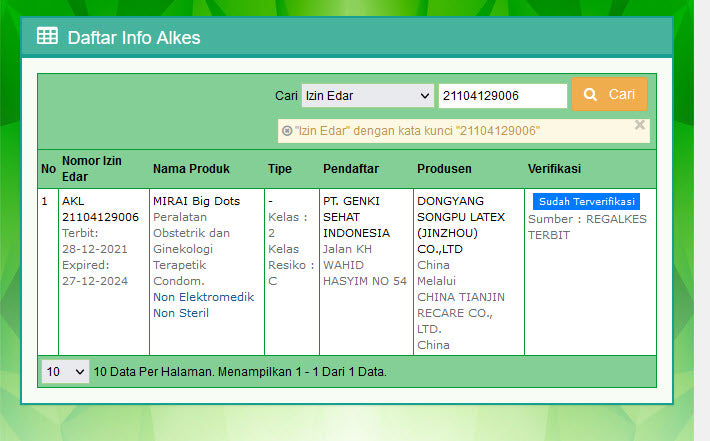Click the Kelas Resiko : C text
710x441 pixels.
pos(291,265)
